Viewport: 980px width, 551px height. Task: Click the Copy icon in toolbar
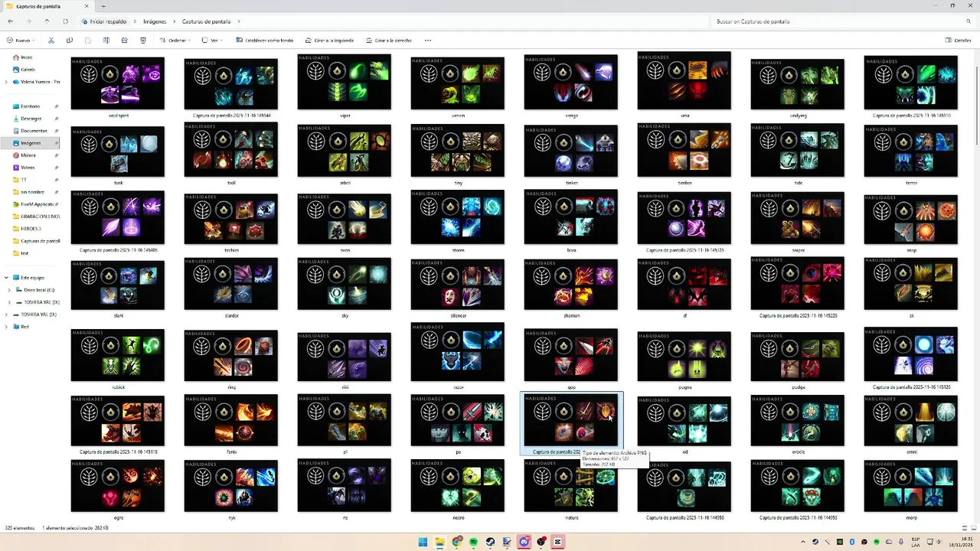tap(70, 41)
